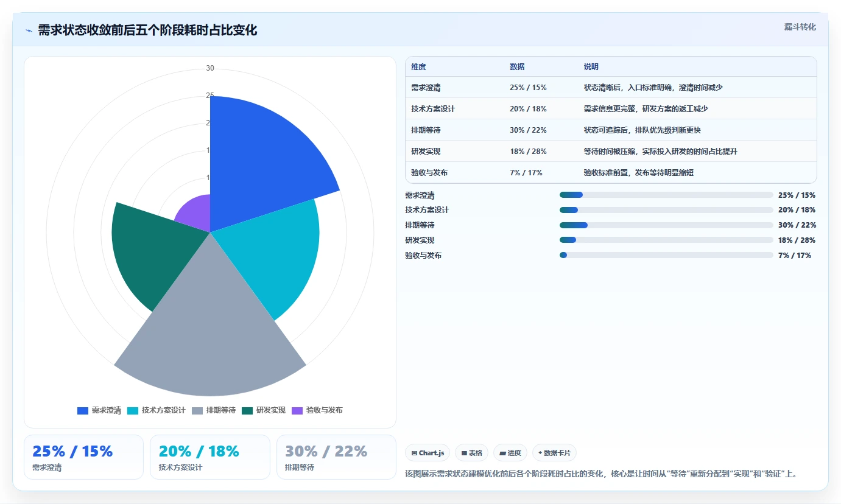Toggle the 排期等待 legend entry
The image size is (841, 504).
point(214,410)
